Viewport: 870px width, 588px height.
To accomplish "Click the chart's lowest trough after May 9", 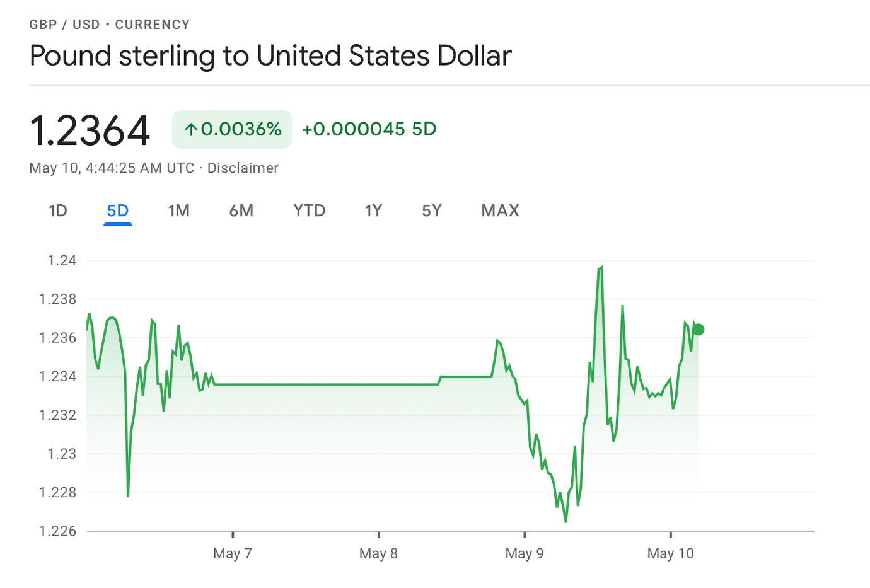I will [x=565, y=521].
